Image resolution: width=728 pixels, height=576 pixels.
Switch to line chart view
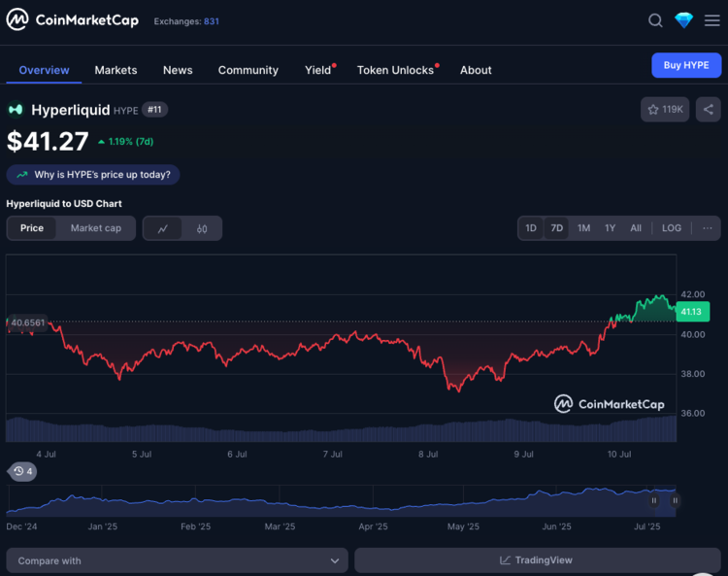click(x=162, y=228)
